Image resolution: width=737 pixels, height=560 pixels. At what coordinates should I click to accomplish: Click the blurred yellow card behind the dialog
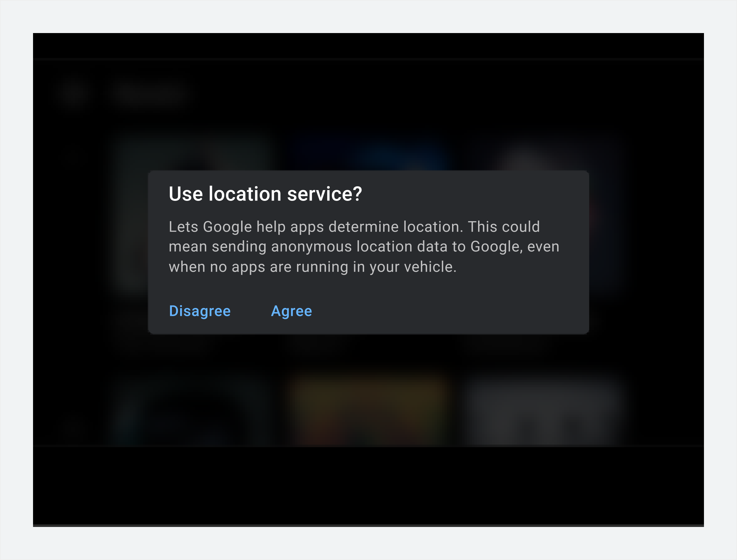pos(368,410)
